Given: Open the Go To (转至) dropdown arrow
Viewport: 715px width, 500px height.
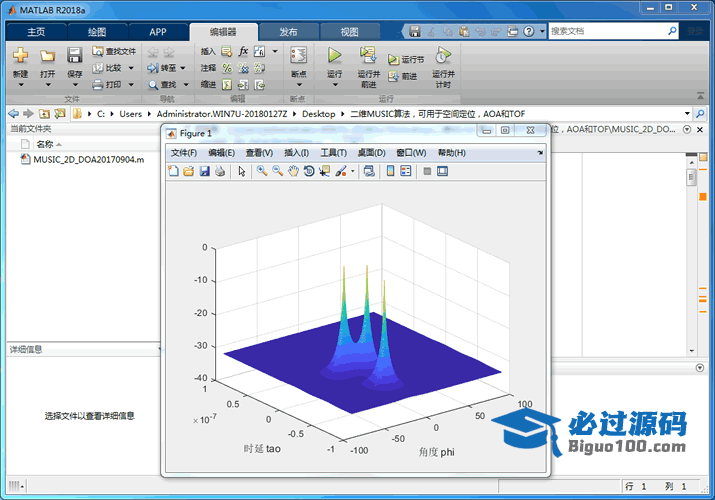Looking at the screenshot, I should pyautogui.click(x=183, y=68).
